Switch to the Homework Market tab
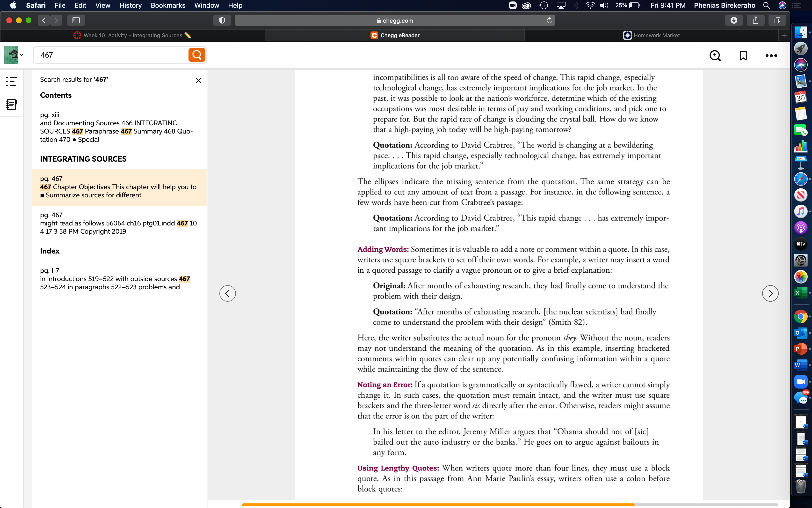812x508 pixels. pos(651,35)
